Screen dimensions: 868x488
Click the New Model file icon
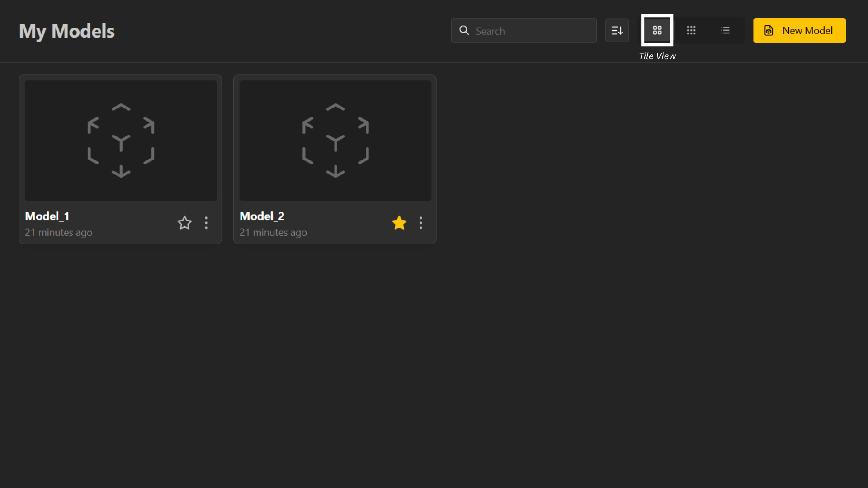[769, 31]
